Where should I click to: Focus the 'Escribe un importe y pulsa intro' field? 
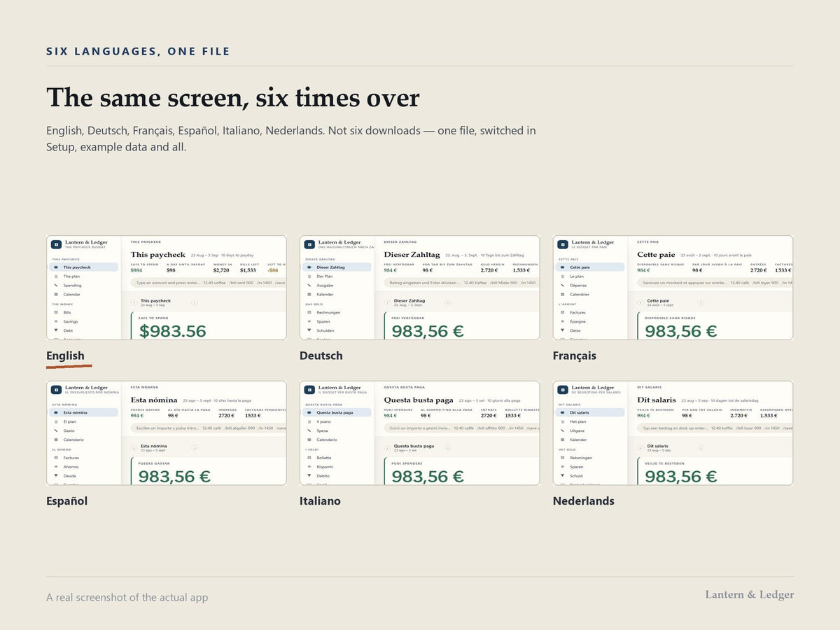209,428
